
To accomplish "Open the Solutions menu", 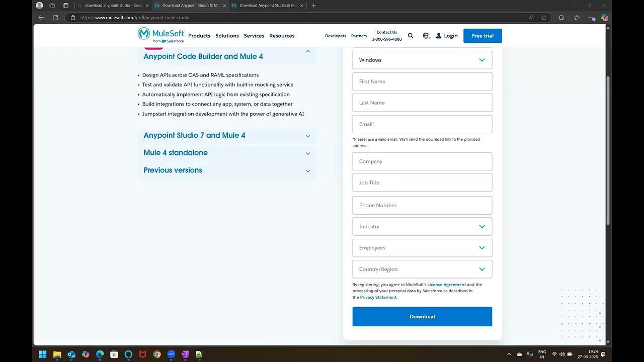I will coord(227,36).
